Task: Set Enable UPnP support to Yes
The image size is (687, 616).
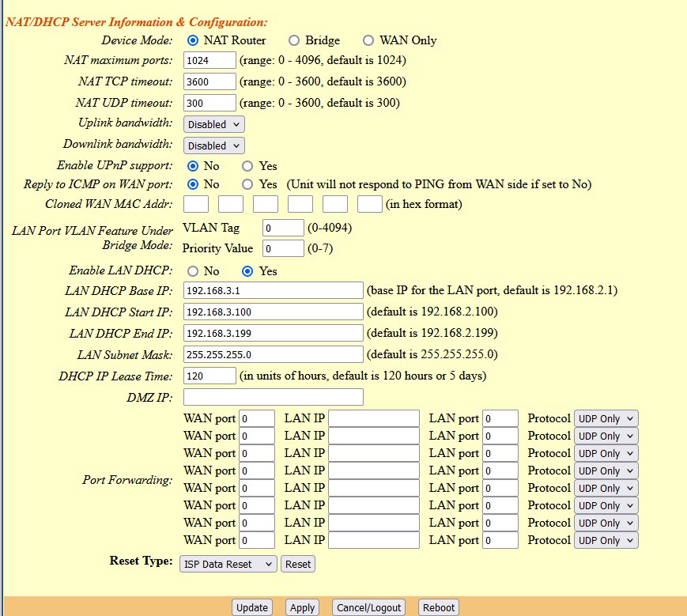Action: 247,166
